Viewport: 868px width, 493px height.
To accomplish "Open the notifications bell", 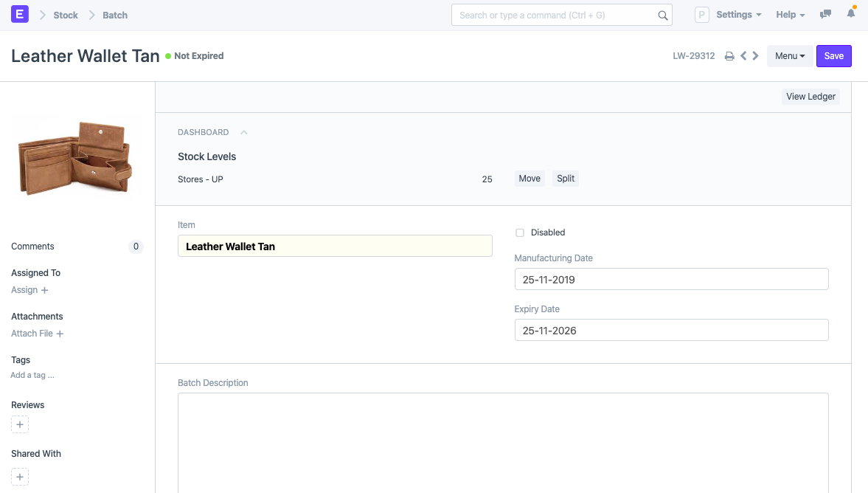I will tap(851, 15).
